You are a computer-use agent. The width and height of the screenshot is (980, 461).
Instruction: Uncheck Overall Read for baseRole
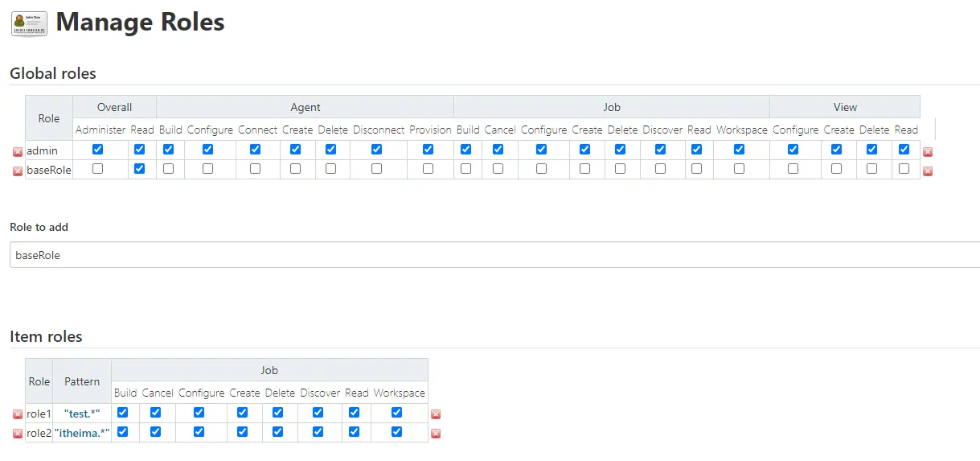(x=140, y=169)
